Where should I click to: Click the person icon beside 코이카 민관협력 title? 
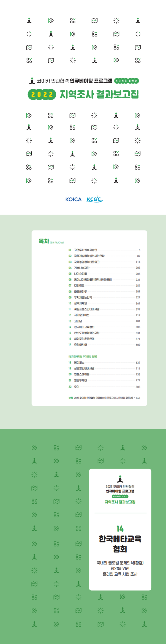coord(32,81)
